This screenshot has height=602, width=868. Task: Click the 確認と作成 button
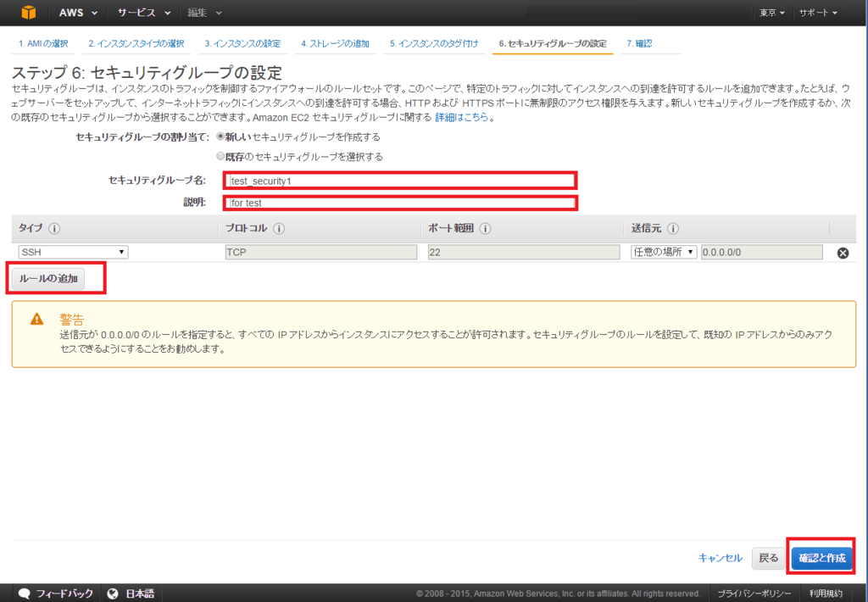(x=821, y=559)
